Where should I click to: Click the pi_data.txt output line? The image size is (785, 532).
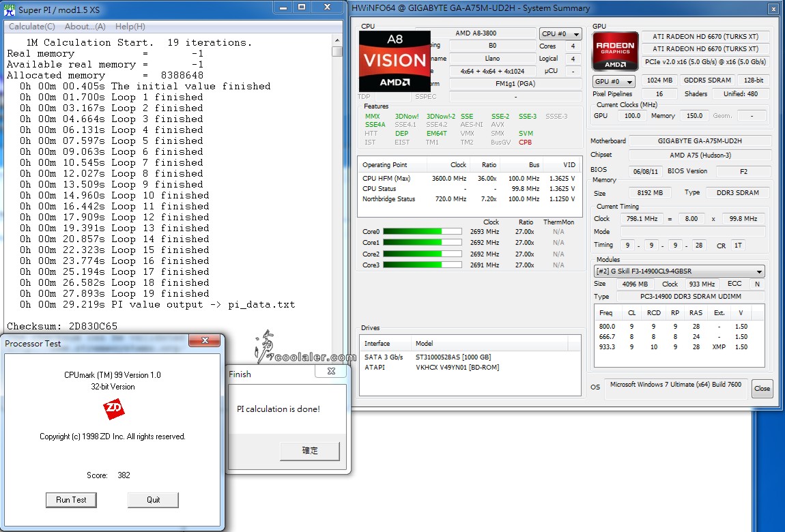[157, 304]
